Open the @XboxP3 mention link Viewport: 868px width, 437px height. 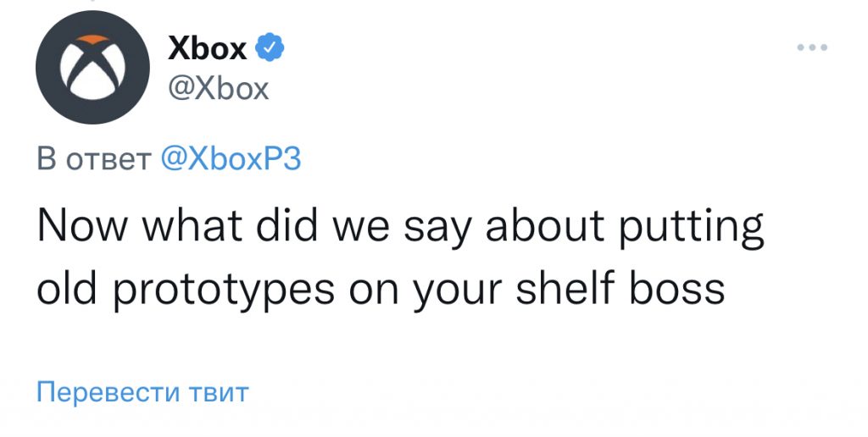tap(231, 159)
